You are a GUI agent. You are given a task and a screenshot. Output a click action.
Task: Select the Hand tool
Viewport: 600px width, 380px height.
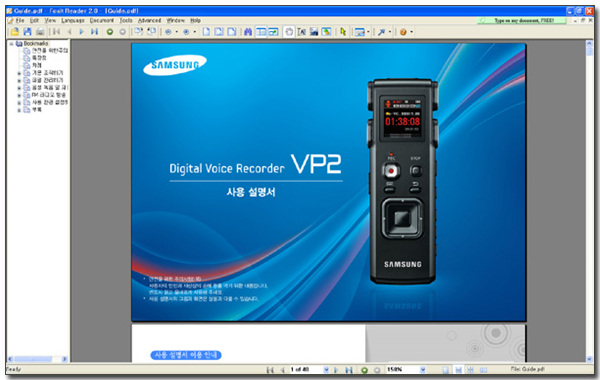(289, 32)
